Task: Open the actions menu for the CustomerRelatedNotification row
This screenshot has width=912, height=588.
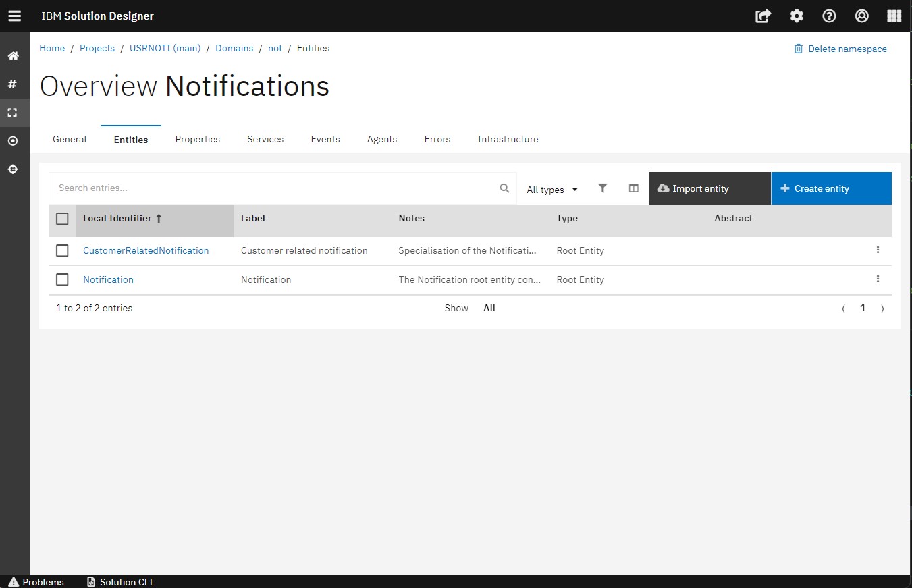Action: click(878, 250)
